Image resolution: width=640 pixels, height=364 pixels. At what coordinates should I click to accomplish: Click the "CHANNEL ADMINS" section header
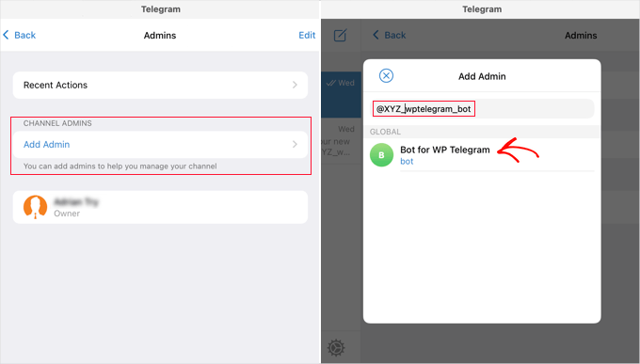(x=57, y=123)
